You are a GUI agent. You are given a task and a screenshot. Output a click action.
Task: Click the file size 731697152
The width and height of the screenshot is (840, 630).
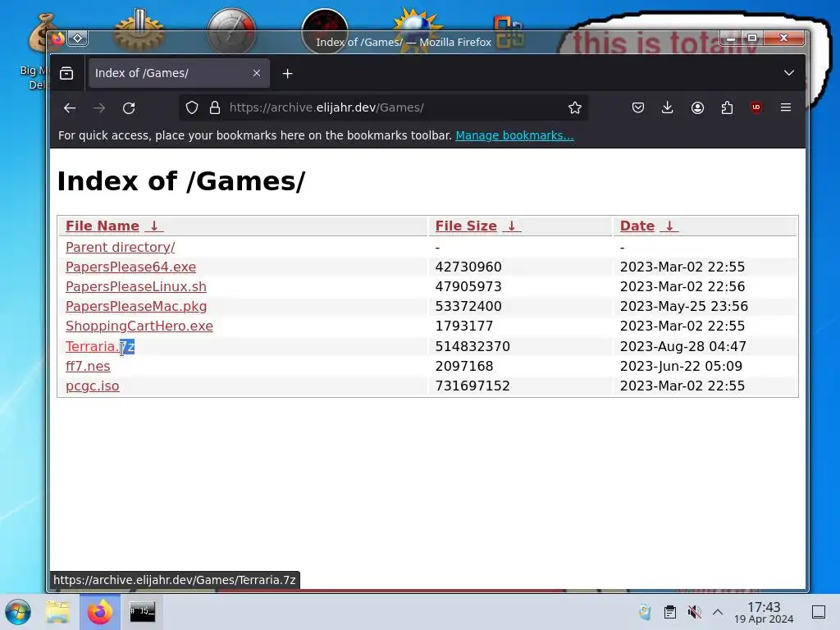tap(472, 386)
